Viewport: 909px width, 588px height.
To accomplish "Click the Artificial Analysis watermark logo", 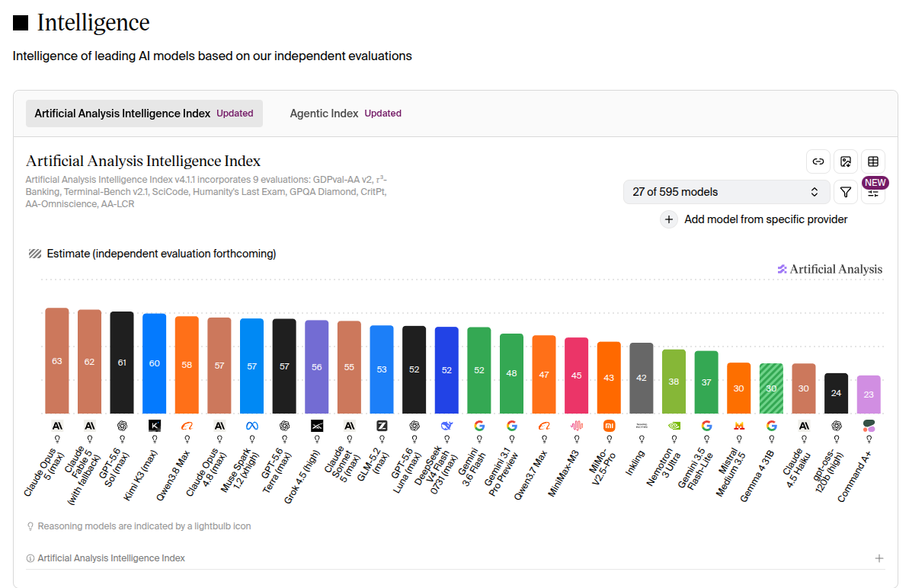I will 830,270.
